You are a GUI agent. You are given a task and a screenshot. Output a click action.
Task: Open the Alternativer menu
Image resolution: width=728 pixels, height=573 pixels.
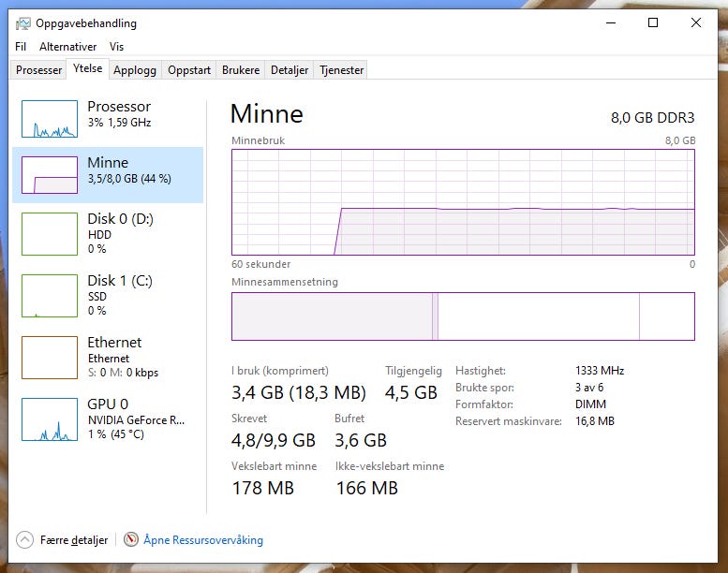coord(67,47)
